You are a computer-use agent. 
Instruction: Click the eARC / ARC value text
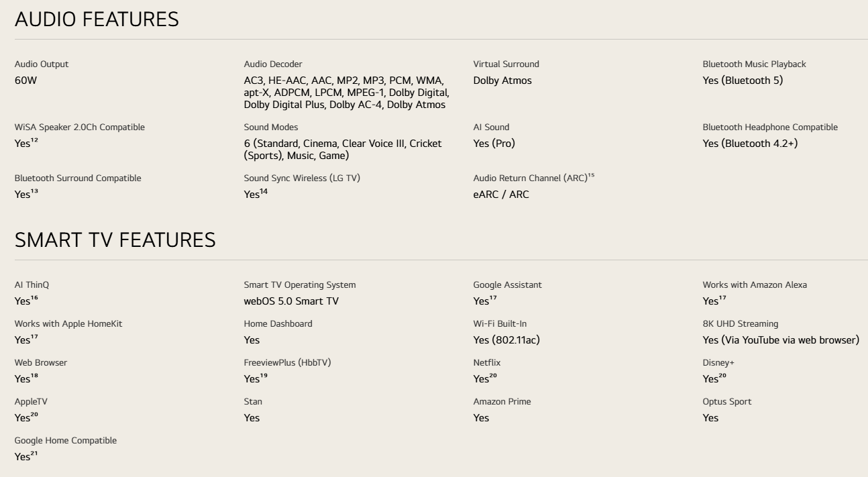coord(501,195)
